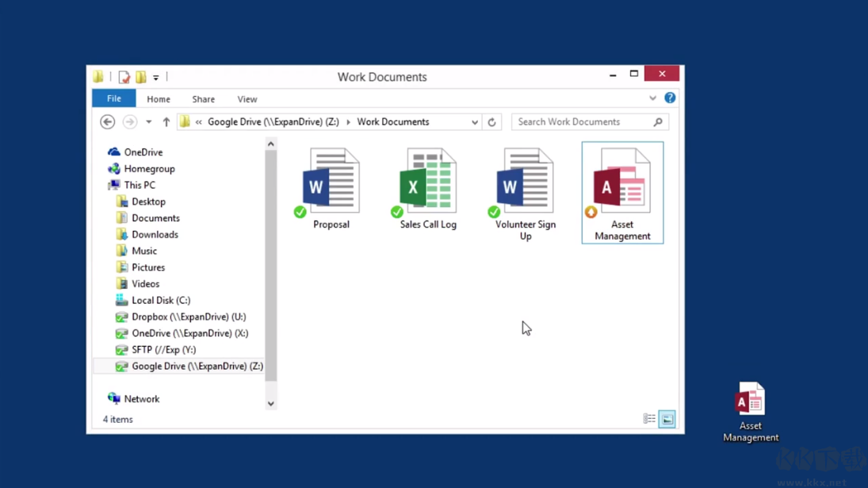Open recent locations dropdown arrow

click(148, 122)
